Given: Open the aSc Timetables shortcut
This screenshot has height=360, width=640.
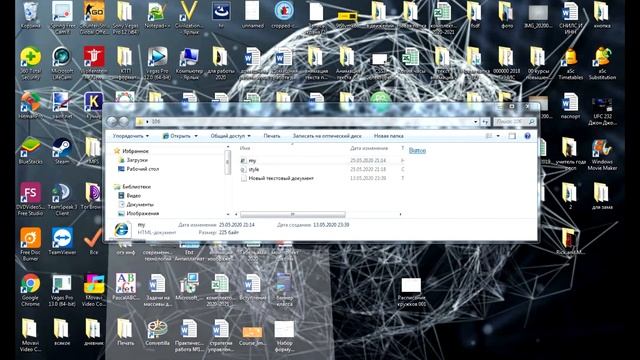Looking at the screenshot, I should click(x=571, y=63).
